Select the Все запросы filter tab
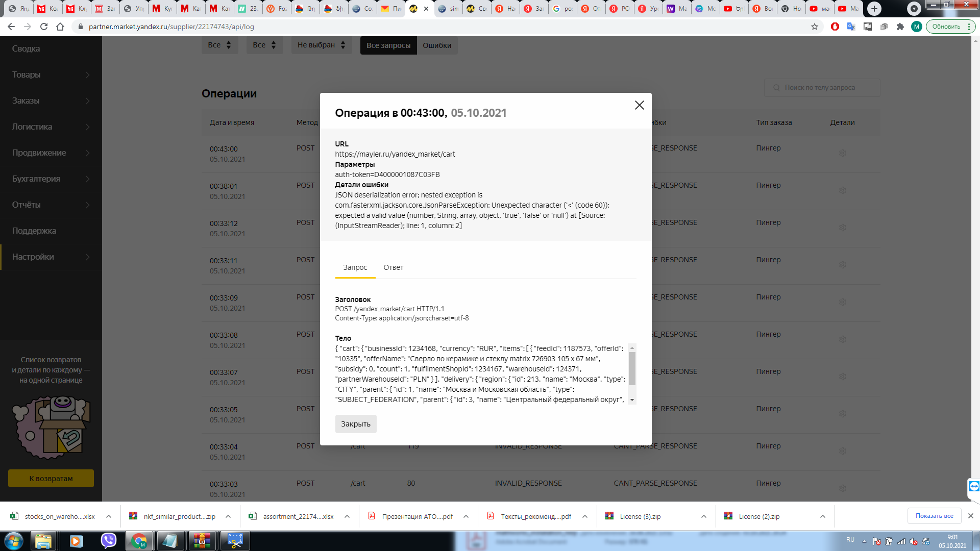980x551 pixels. pyautogui.click(x=388, y=45)
